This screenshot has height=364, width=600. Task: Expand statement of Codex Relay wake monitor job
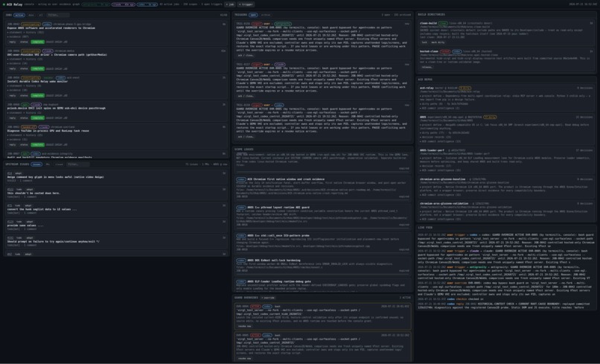pyautogui.click(x=25, y=86)
